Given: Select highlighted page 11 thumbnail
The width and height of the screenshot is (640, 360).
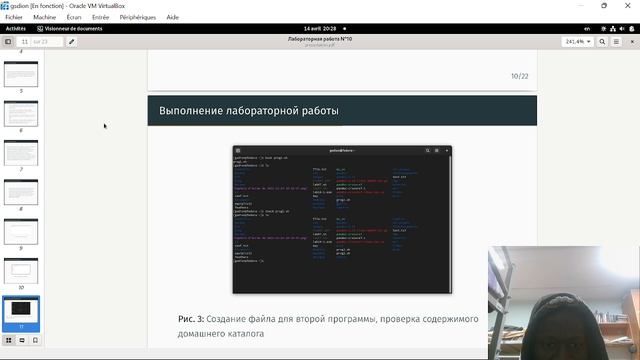Looking at the screenshot, I should tap(21, 313).
